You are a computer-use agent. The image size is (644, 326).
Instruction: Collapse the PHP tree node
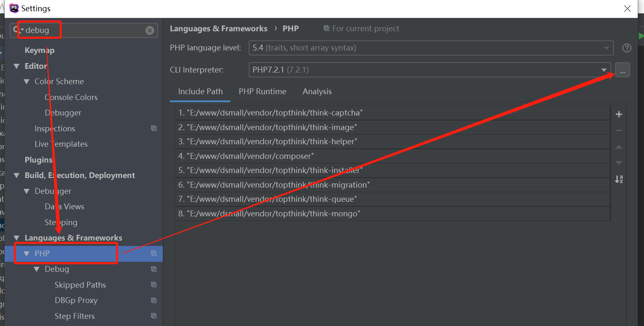[27, 254]
